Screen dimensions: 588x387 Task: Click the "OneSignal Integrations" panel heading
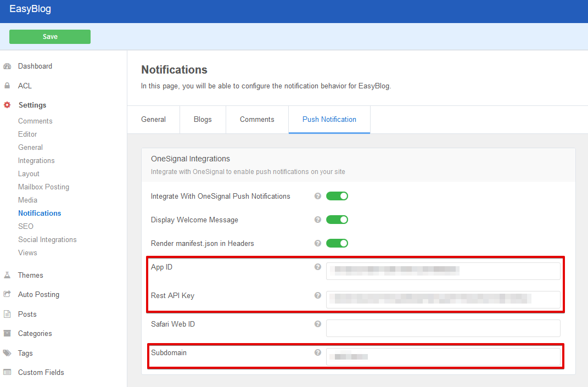pos(190,159)
